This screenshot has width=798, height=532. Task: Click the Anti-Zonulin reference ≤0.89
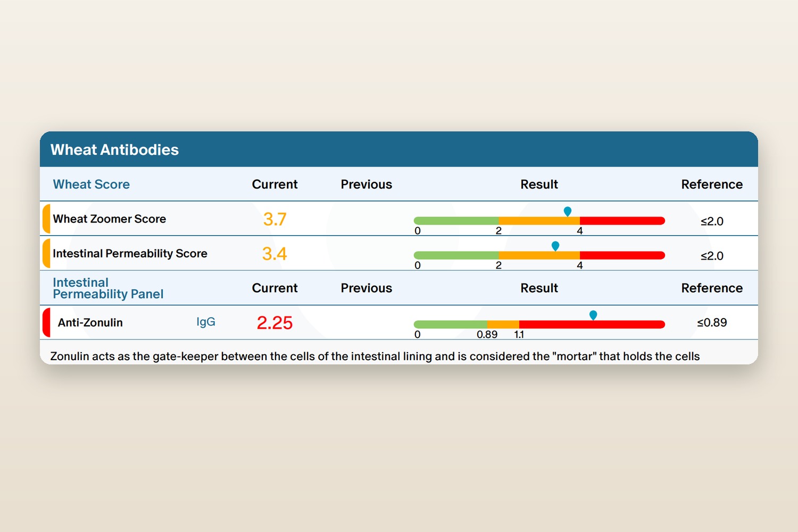712,322
